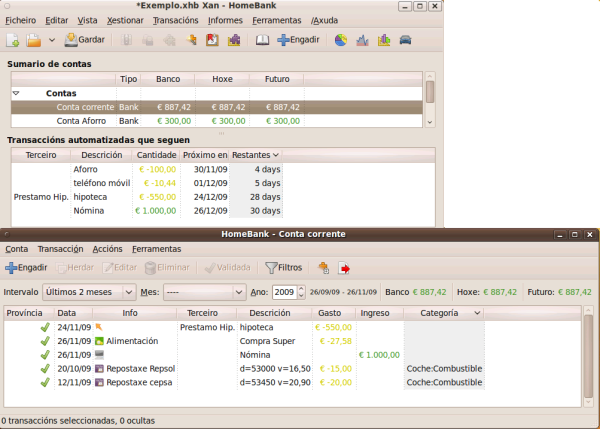The width and height of the screenshot is (600, 429).
Task: Click Engadir button in main toolbar
Action: click(298, 40)
